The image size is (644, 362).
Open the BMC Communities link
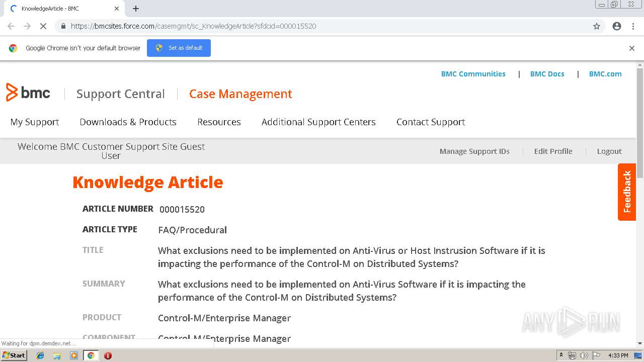pos(473,74)
